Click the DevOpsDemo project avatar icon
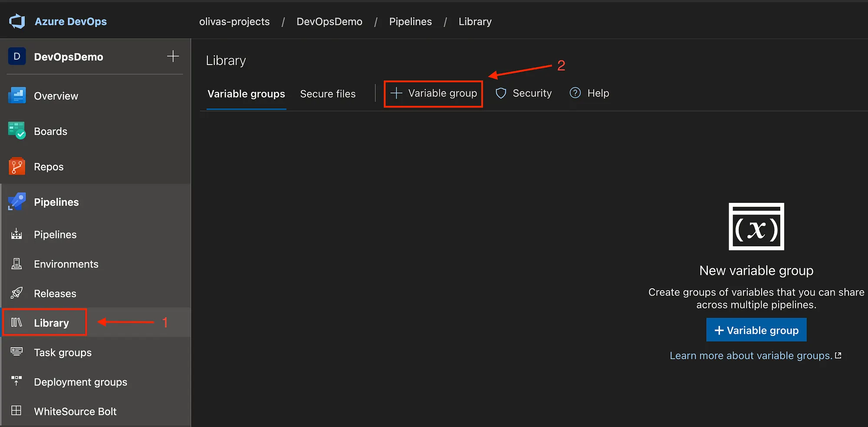The image size is (868, 427). (x=17, y=56)
